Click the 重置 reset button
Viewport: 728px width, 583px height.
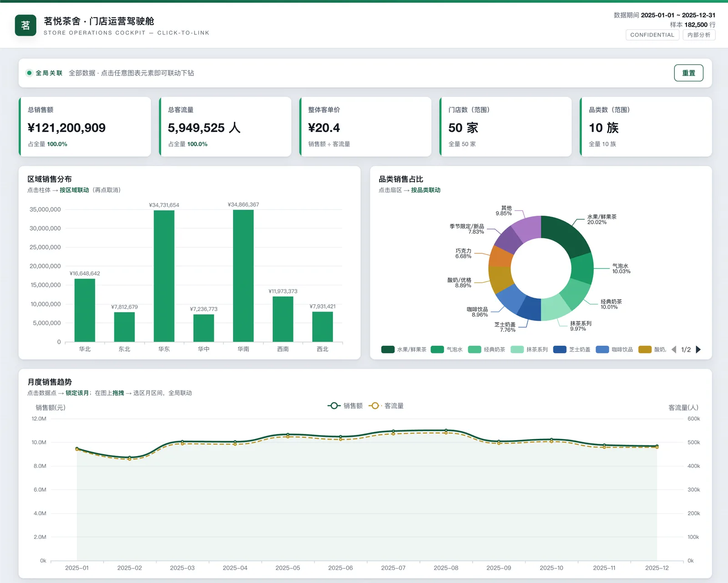[x=688, y=73]
